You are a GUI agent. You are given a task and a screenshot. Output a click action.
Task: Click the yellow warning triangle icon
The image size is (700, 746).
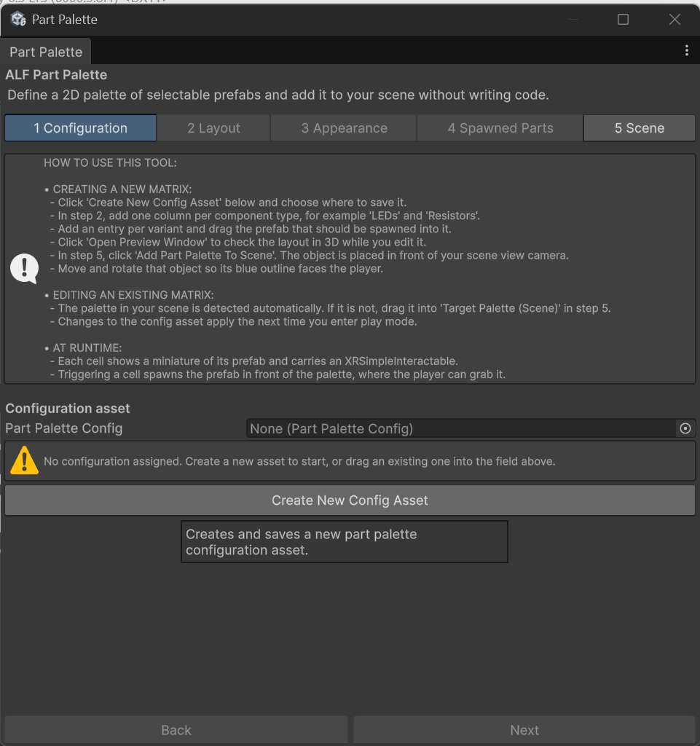coord(24,460)
